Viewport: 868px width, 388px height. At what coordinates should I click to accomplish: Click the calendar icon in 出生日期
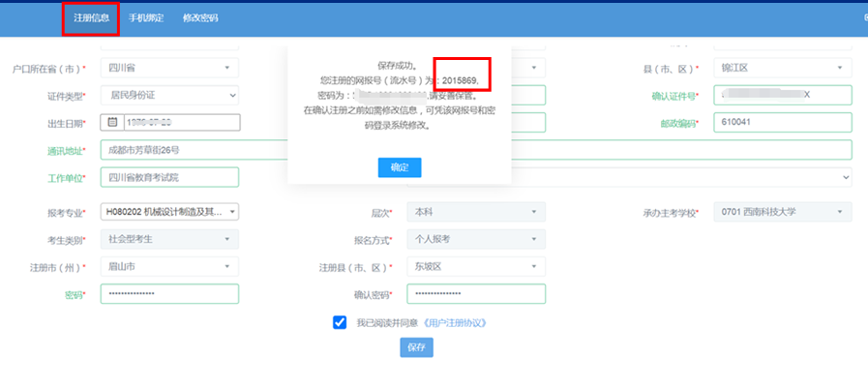click(x=112, y=123)
